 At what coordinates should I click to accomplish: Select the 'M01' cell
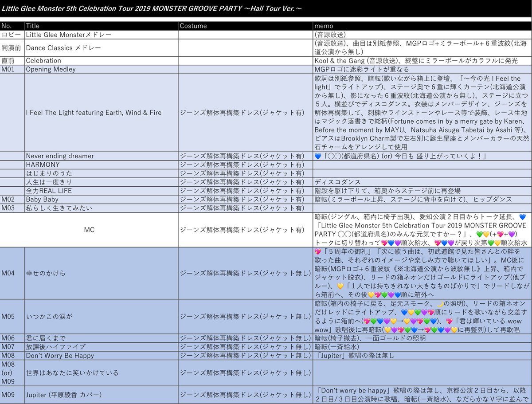pos(12,69)
